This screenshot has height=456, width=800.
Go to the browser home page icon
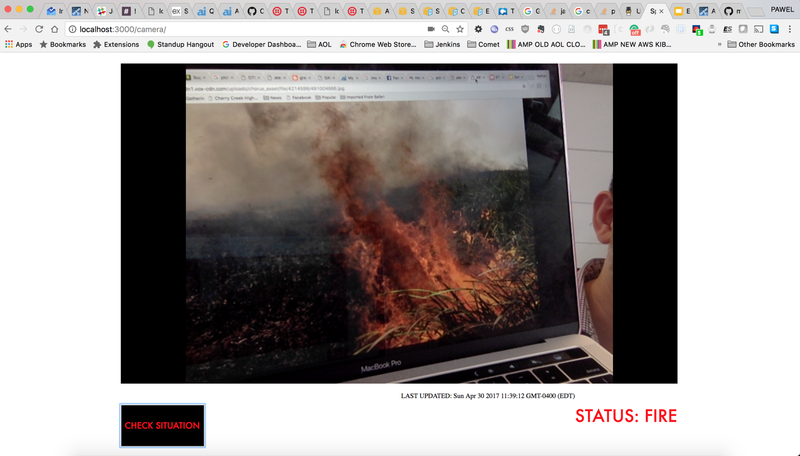56,29
